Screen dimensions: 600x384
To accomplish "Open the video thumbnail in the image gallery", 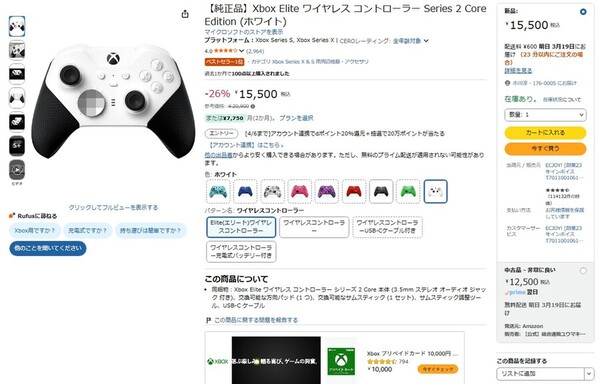I will (x=17, y=169).
